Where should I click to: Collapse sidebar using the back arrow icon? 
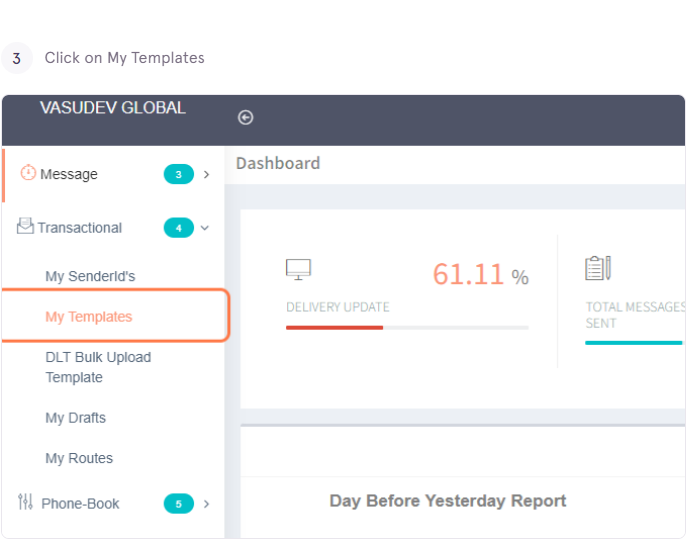[245, 117]
